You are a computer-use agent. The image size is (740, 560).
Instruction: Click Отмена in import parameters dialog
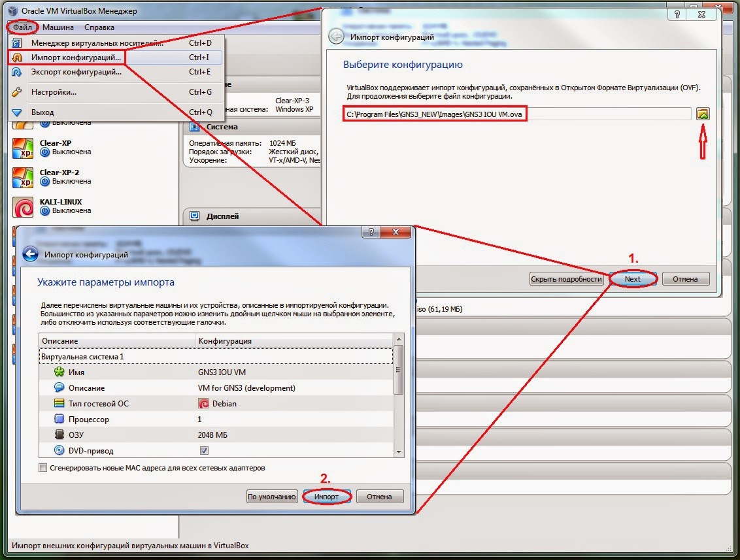tap(379, 497)
